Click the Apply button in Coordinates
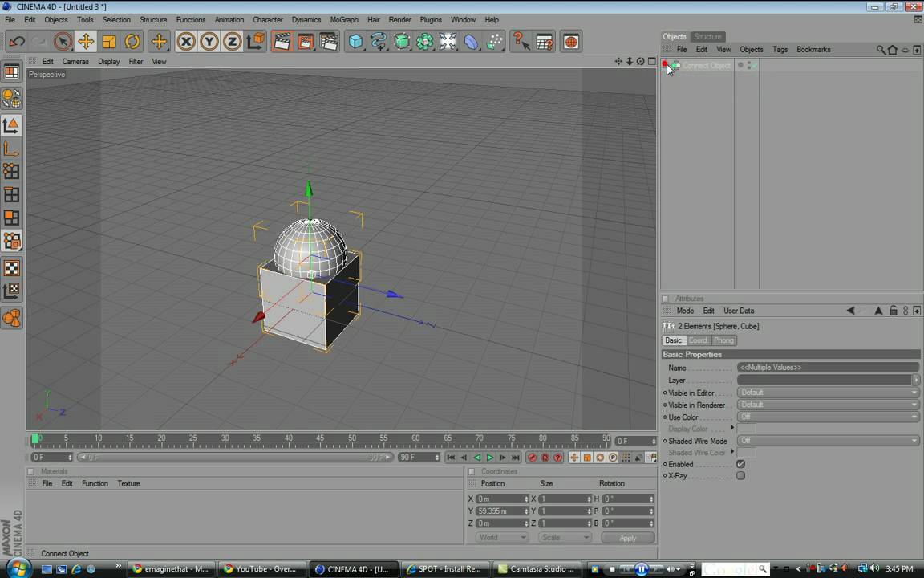Viewport: 924px width, 578px height. 627,538
